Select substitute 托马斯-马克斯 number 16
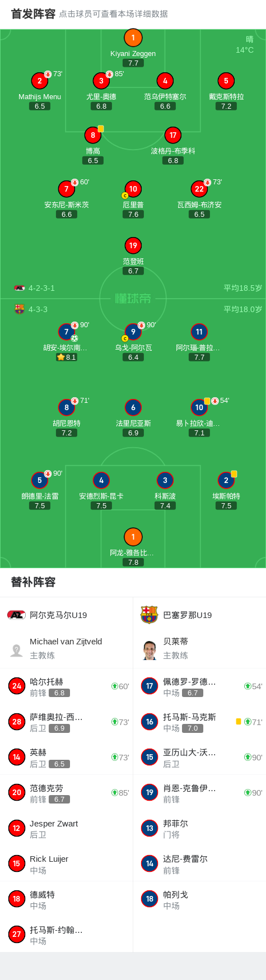266x980 pixels. click(199, 722)
